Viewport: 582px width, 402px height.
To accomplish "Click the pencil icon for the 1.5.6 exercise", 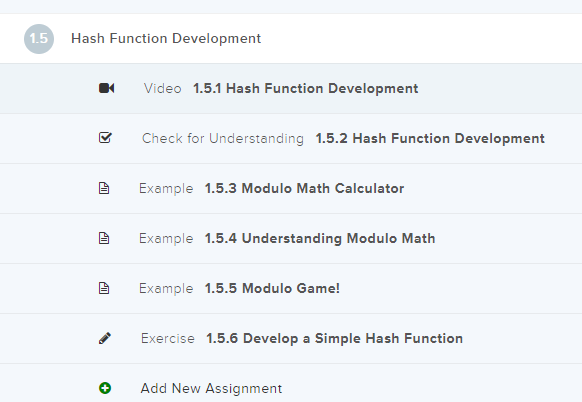I will point(105,338).
